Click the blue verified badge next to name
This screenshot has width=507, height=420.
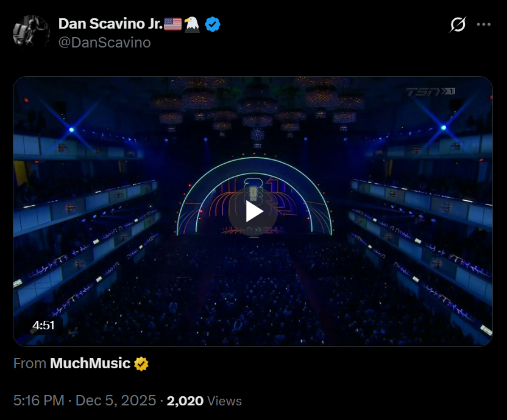213,24
